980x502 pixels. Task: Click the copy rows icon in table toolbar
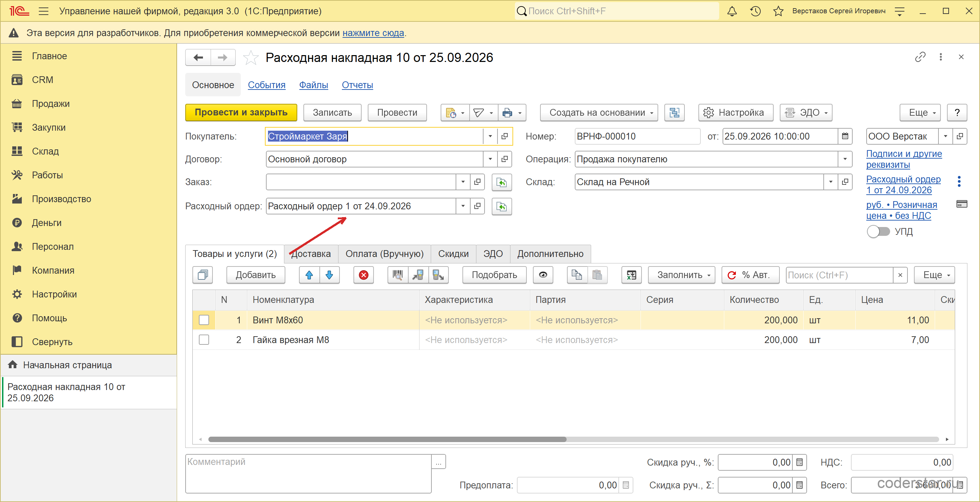coord(577,275)
